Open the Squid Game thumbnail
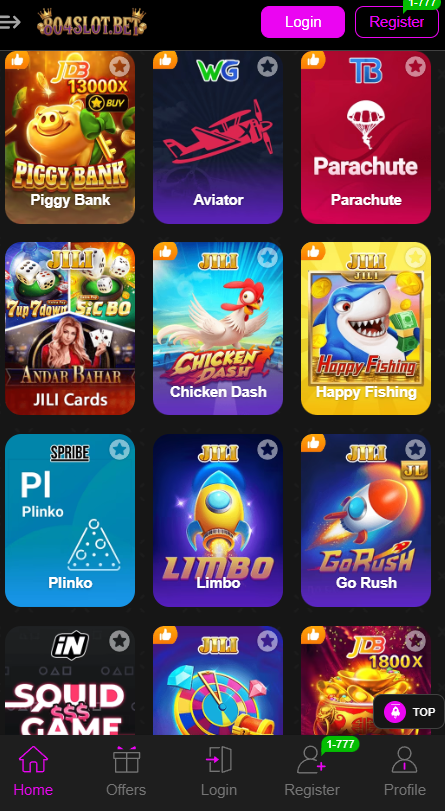The width and height of the screenshot is (445, 811). click(x=70, y=680)
